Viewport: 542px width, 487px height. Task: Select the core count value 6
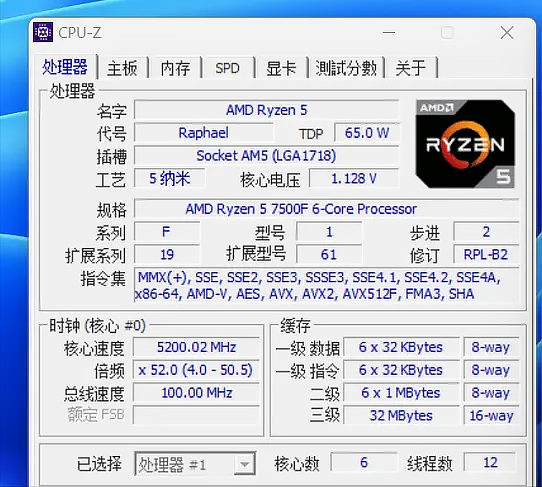[x=364, y=462]
